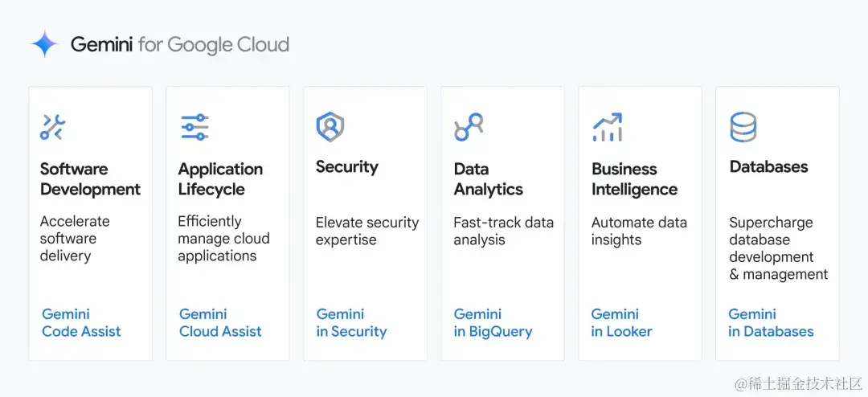Image resolution: width=868 pixels, height=397 pixels.
Task: Click the Supercharge database development description text
Action: point(779,248)
